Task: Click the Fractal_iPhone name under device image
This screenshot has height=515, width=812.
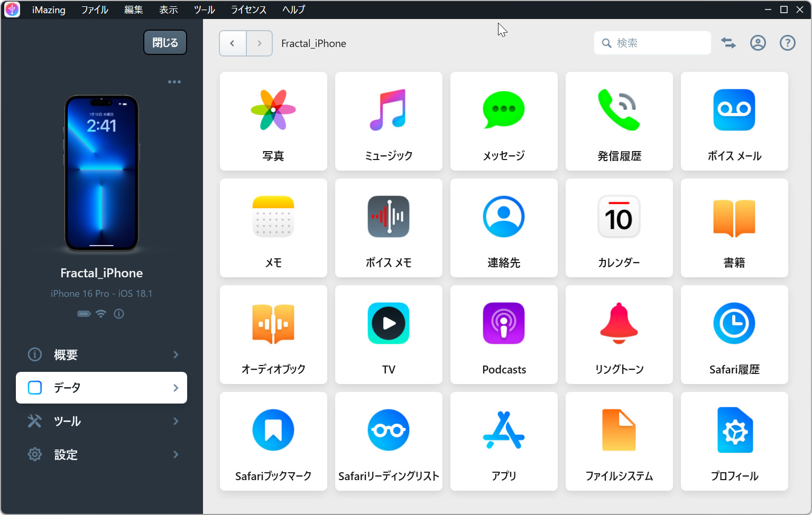Action: click(x=101, y=273)
